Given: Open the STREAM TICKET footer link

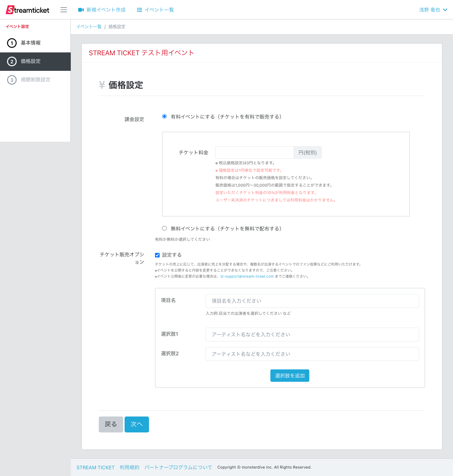Looking at the screenshot, I should pyautogui.click(x=96, y=467).
